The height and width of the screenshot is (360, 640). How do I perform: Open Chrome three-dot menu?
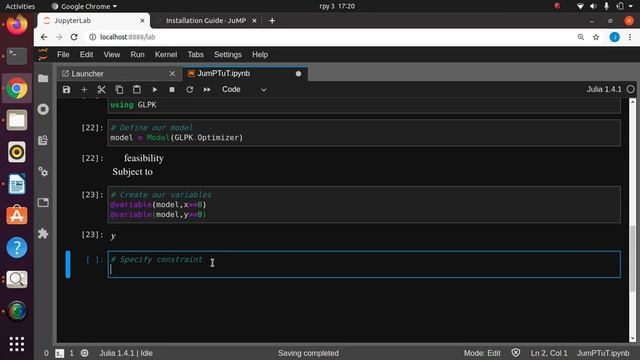point(630,37)
